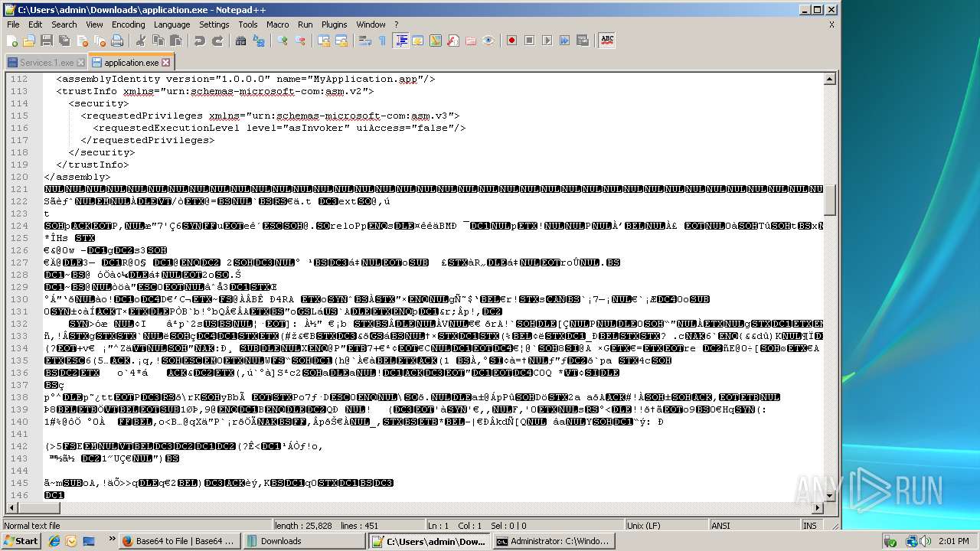The width and height of the screenshot is (980, 551).
Task: Open the ? help menu
Action: (x=396, y=24)
